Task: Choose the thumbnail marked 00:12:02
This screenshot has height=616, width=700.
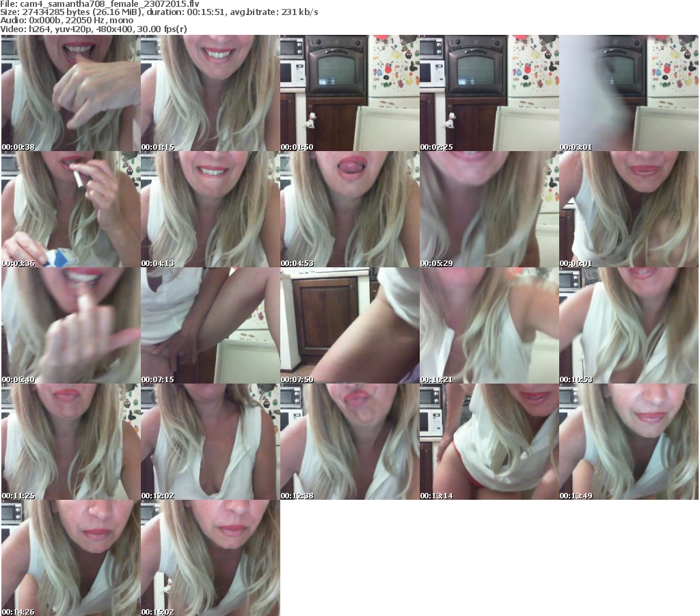Action: click(209, 442)
